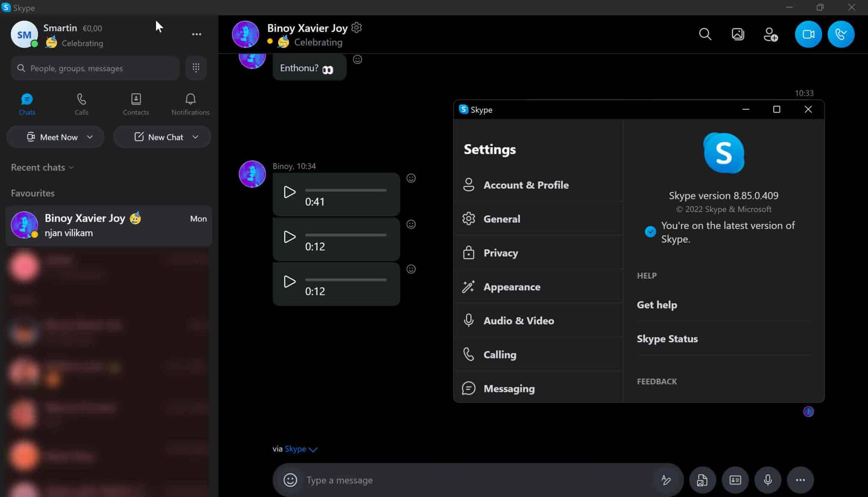Viewport: 868px width, 497px height.
Task: Click the Skype version 8.85.0.409 text
Action: point(723,195)
